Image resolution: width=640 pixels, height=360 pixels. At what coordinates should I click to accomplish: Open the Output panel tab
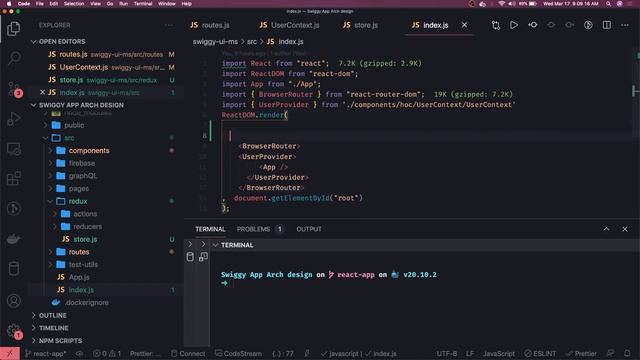pos(309,229)
